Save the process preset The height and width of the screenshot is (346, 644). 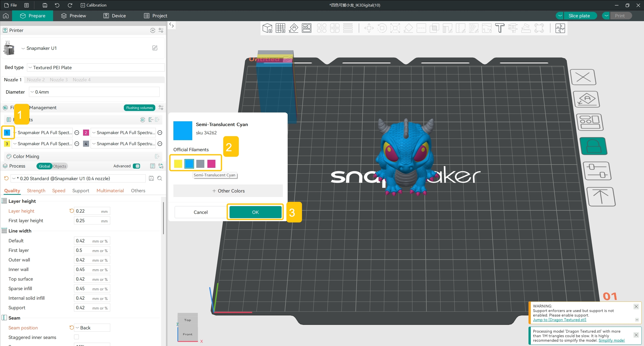[151, 178]
